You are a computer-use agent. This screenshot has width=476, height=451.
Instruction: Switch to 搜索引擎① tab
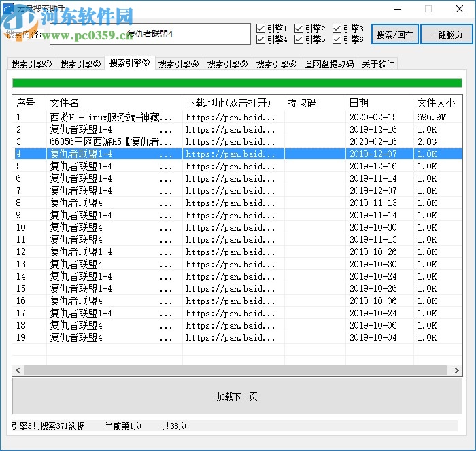(31, 64)
